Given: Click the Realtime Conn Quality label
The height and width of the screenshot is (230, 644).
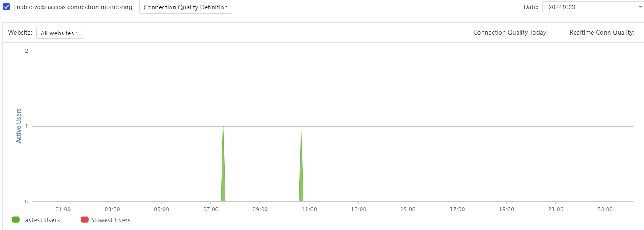Looking at the screenshot, I should [x=602, y=33].
